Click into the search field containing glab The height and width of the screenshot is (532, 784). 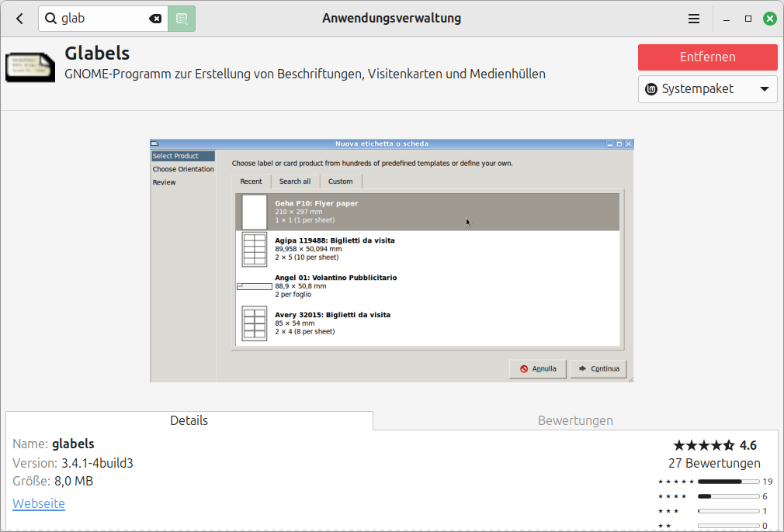tap(101, 19)
